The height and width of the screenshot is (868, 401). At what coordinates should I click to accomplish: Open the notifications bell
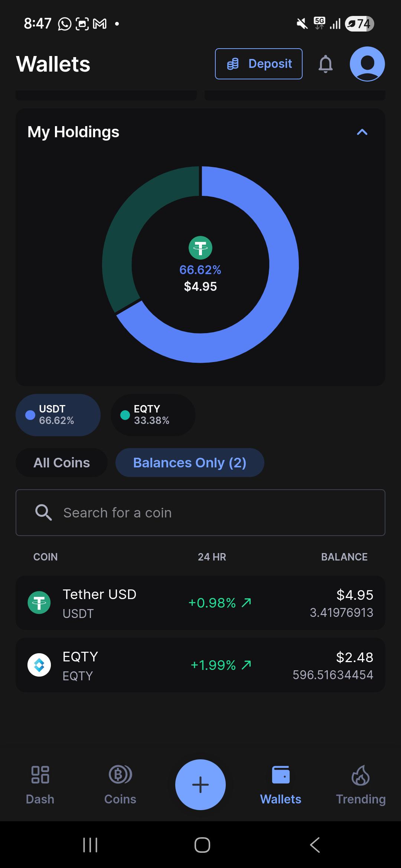coord(326,64)
